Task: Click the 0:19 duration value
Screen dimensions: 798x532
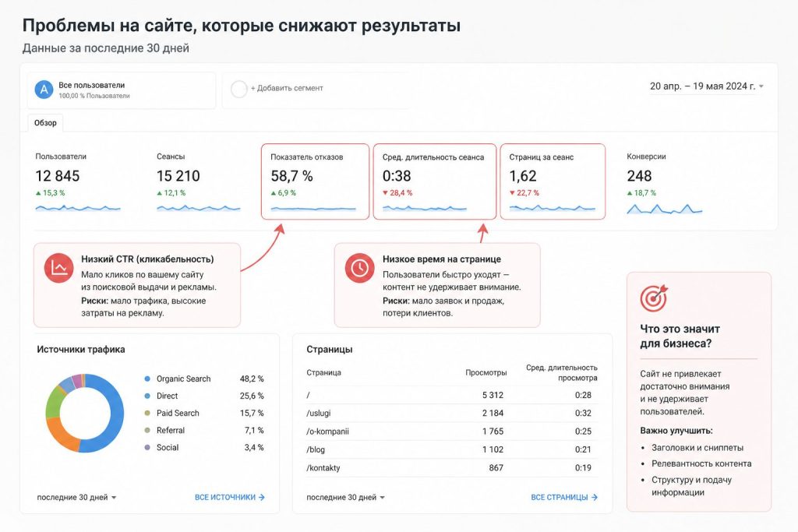Action: 583,468
